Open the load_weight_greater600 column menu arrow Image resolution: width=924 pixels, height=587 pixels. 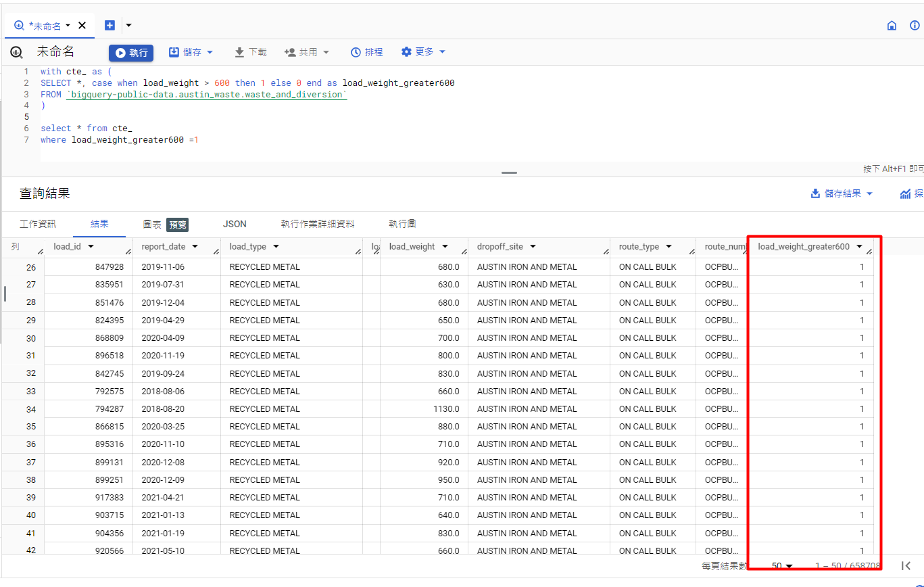tap(859, 247)
